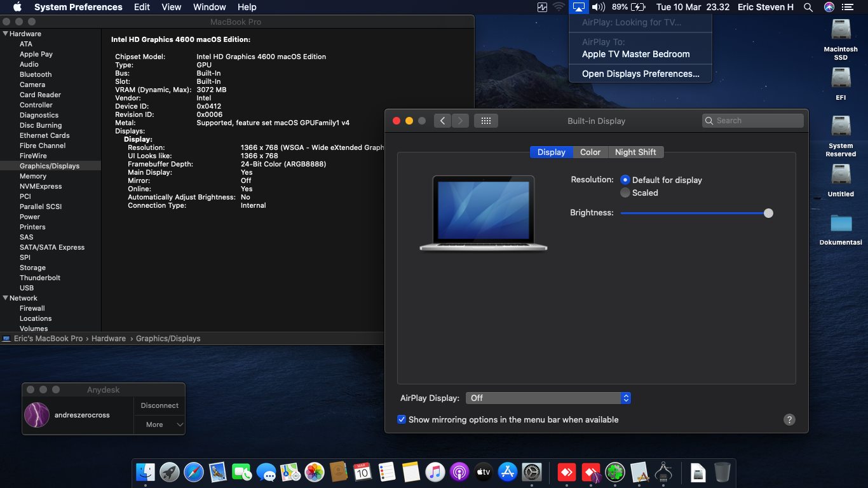Open Music from the Dock
This screenshot has height=488, width=868.
click(x=435, y=472)
